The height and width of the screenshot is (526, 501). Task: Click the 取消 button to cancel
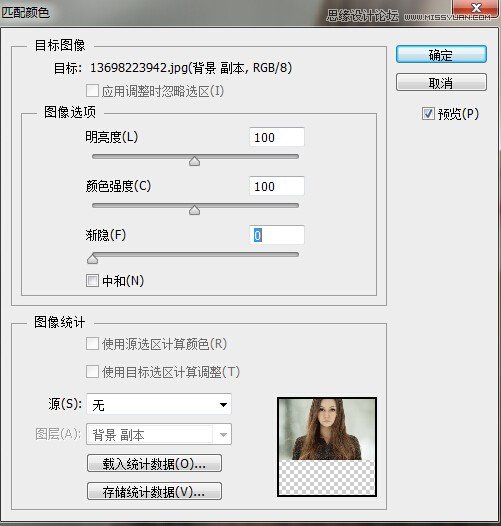441,83
